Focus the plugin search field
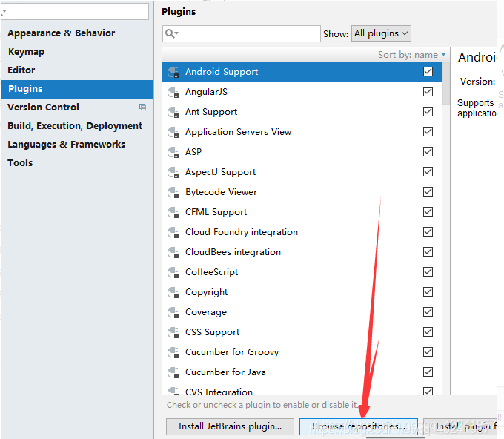Screen dimensions: 504x439 pos(242,33)
